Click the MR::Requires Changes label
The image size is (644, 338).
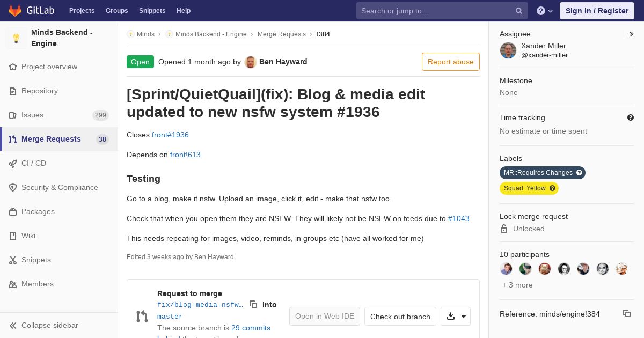point(543,173)
